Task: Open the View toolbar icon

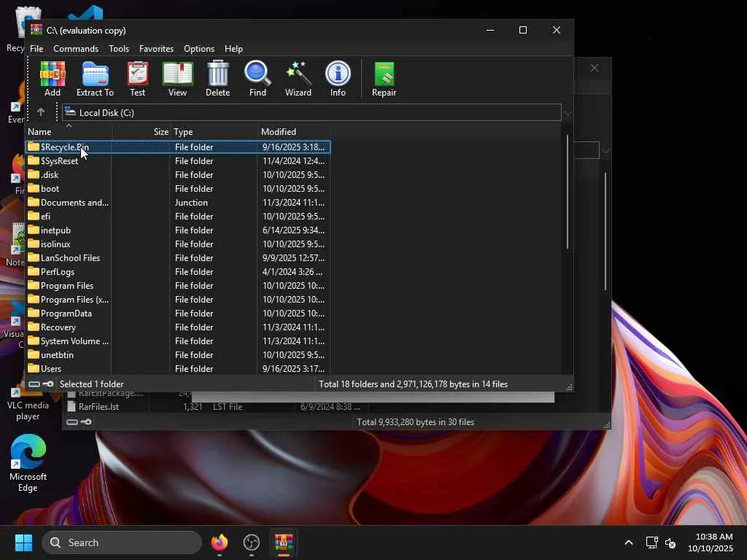Action: (177, 79)
